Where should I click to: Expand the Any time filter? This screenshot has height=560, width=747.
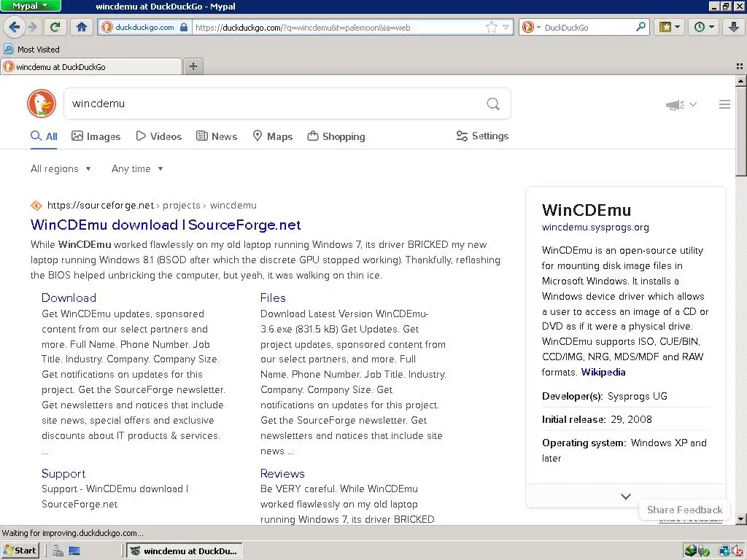tap(137, 168)
